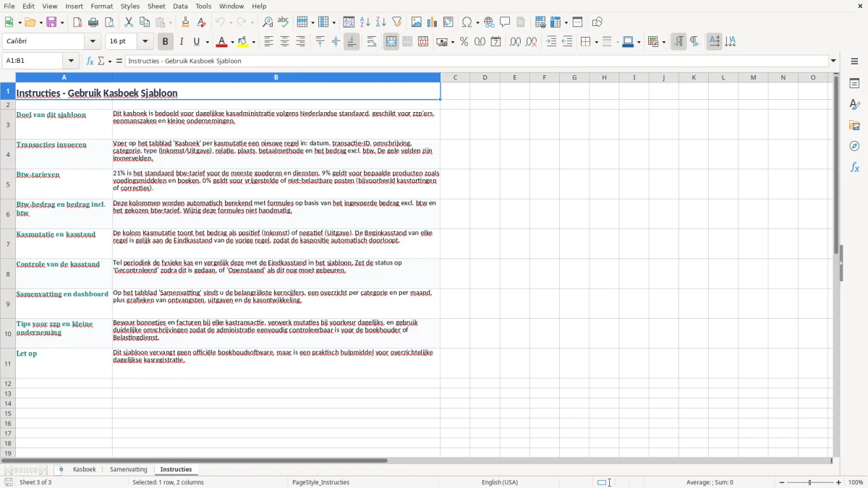Viewport: 868px width, 488px height.
Task: Open the Font Name dropdown arrow
Action: [x=93, y=42]
